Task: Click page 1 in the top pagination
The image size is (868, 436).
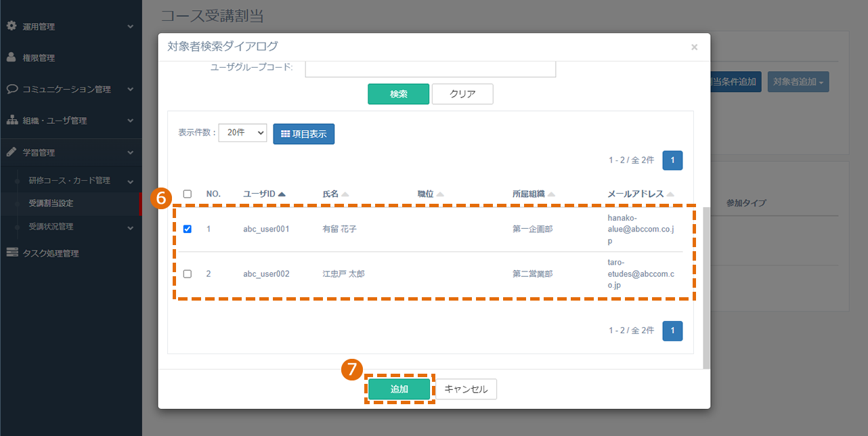Action: click(x=672, y=160)
